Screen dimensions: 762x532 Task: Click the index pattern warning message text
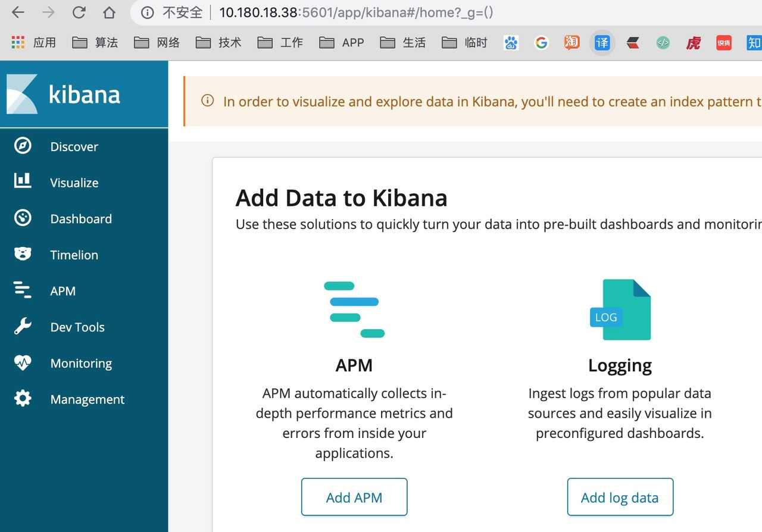[492, 102]
